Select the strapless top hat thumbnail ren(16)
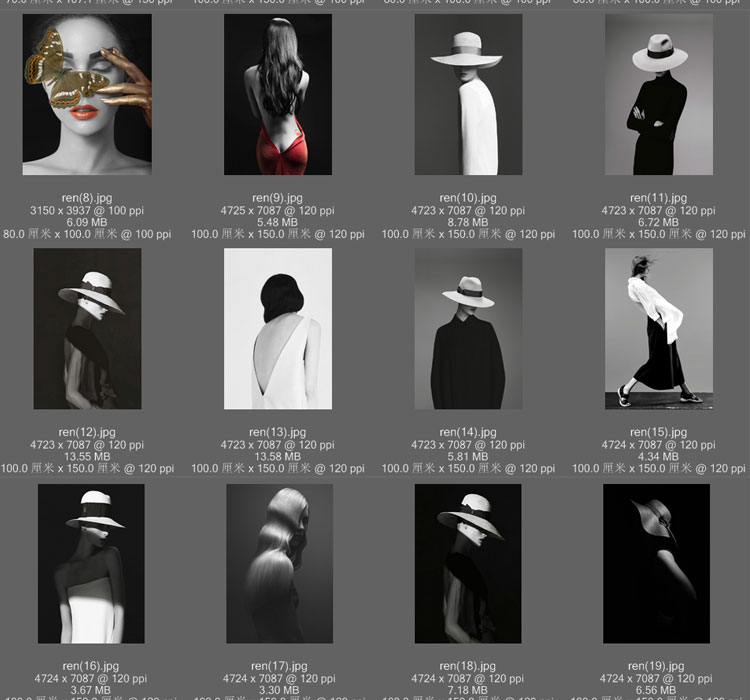Screen dimensions: 750x700 tap(90, 564)
